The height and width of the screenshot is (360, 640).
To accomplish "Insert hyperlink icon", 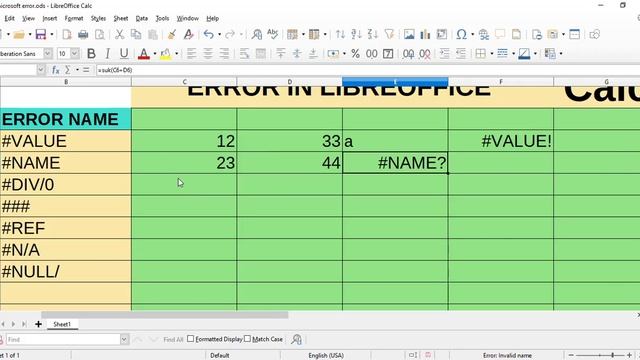I will coord(484,34).
